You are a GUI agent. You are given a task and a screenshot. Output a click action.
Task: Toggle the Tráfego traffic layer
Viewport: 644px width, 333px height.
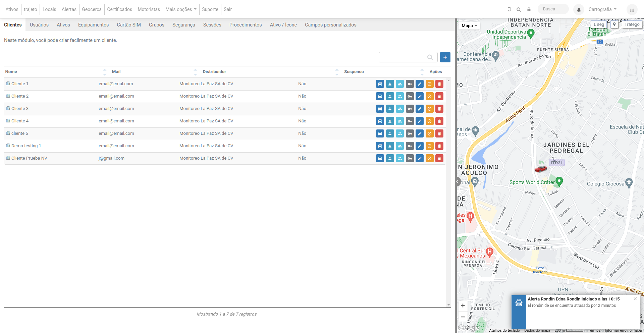[632, 24]
